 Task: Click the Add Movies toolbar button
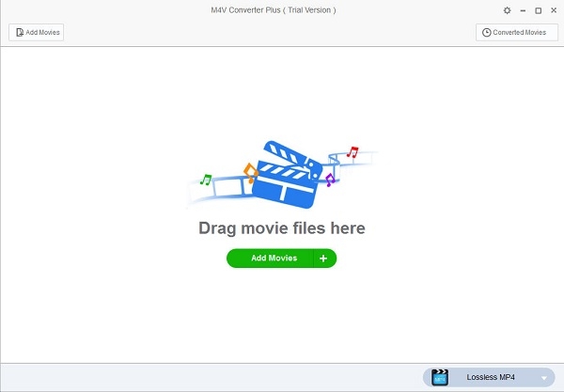point(37,32)
